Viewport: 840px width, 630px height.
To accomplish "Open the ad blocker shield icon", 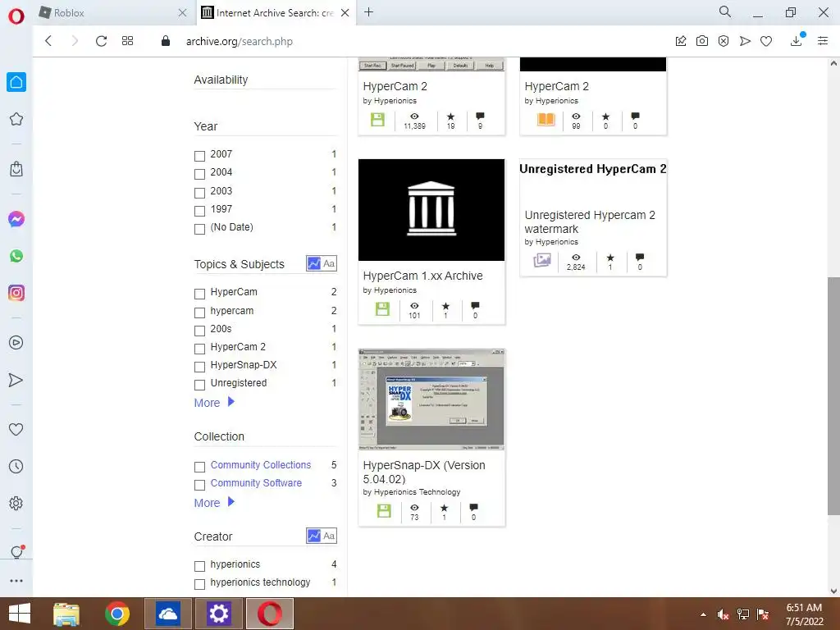I will pyautogui.click(x=724, y=41).
